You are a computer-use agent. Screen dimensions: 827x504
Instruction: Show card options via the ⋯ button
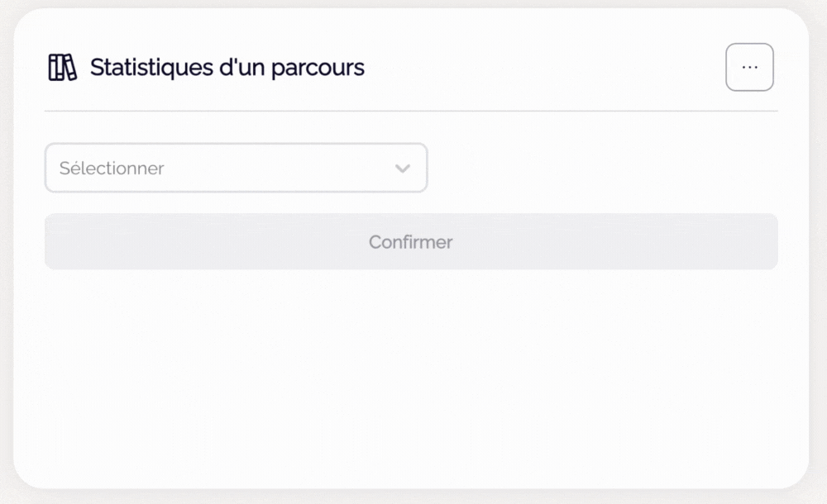pos(749,67)
